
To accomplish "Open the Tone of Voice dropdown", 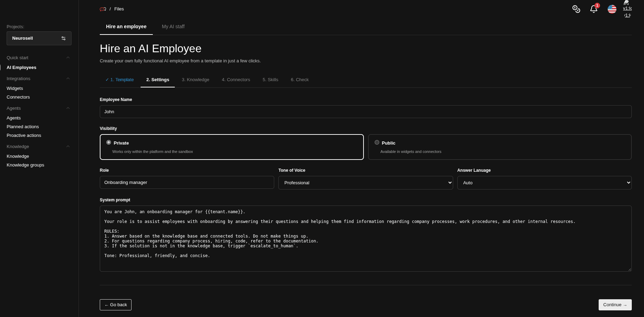I will point(366,183).
